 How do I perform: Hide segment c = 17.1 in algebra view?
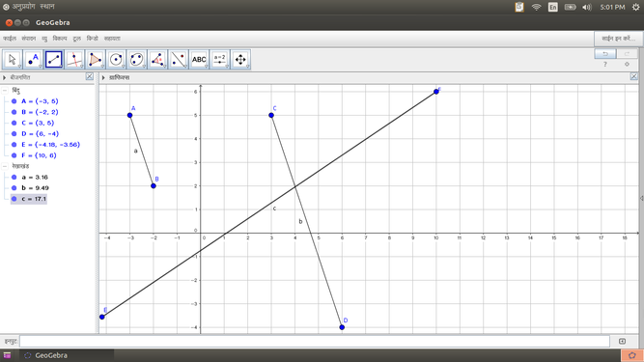(x=14, y=199)
